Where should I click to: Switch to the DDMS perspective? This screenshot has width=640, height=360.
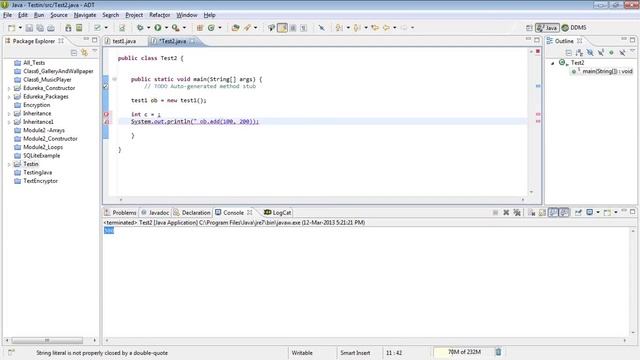574,28
